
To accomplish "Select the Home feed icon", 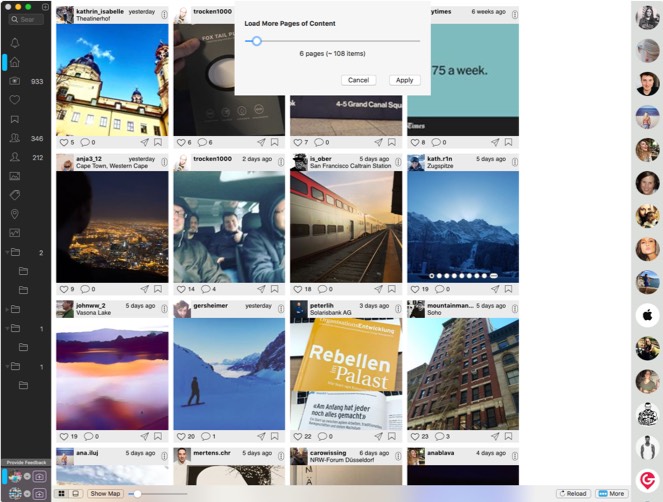I will 15,62.
